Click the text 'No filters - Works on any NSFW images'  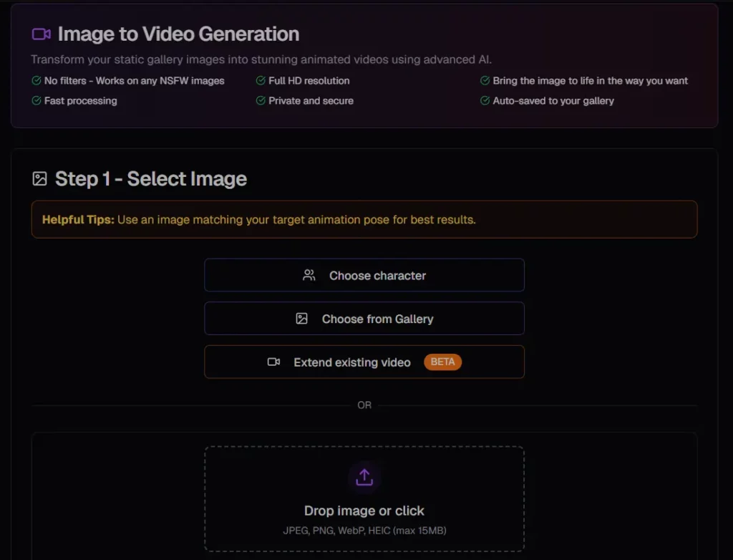(134, 81)
